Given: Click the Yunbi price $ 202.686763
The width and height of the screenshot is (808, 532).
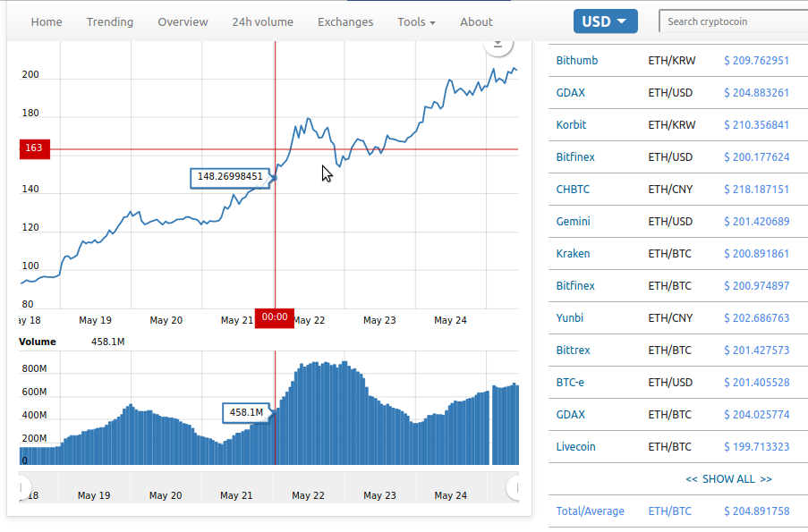Looking at the screenshot, I should tap(756, 318).
